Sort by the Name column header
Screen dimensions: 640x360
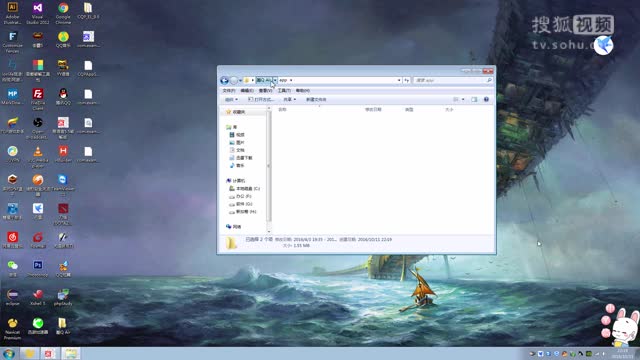[282, 109]
